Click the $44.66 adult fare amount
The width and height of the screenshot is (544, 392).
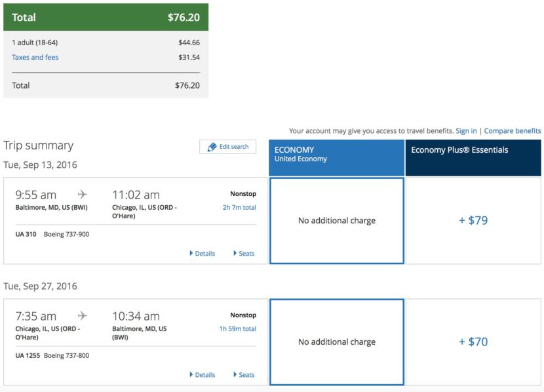tap(189, 43)
